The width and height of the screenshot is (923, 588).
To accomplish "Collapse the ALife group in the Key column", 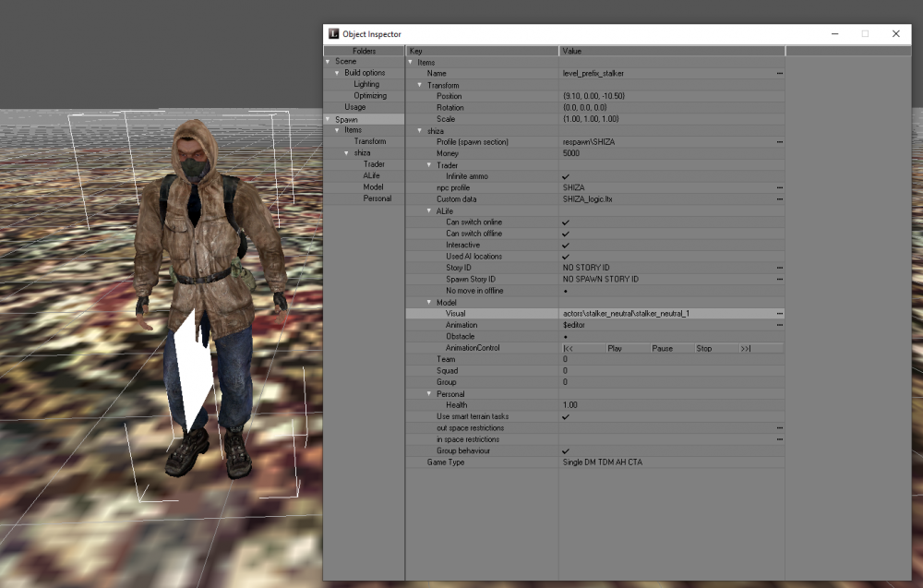I will coord(429,211).
